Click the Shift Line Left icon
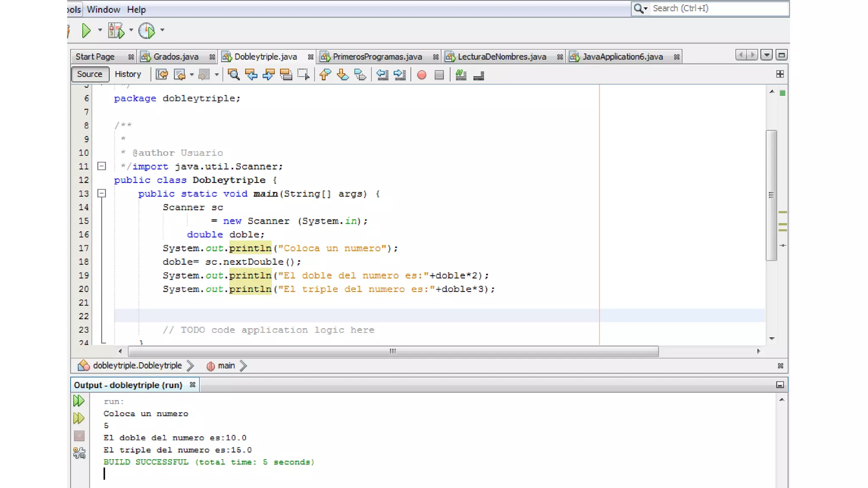The height and width of the screenshot is (488, 868). click(382, 75)
